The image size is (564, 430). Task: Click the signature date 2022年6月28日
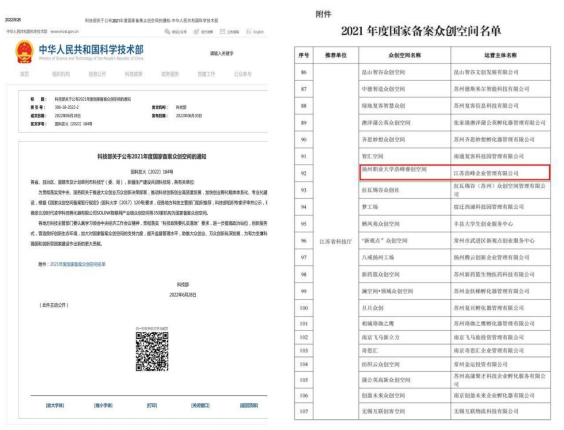[183, 295]
